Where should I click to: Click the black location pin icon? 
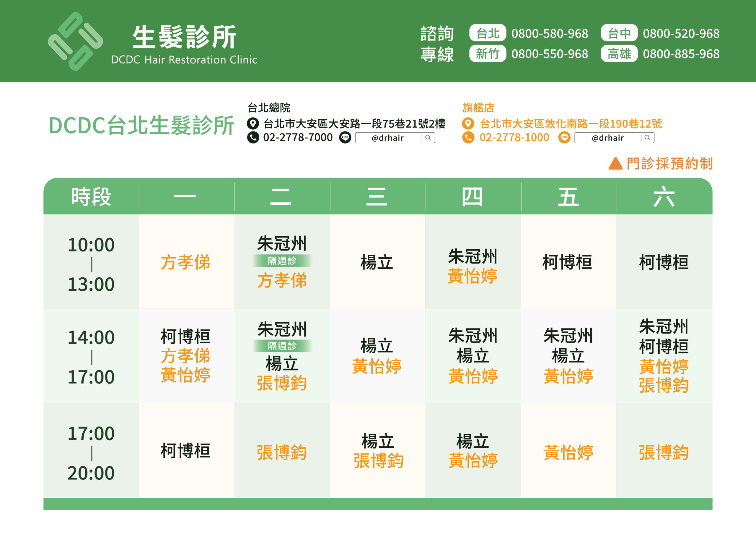tap(252, 124)
